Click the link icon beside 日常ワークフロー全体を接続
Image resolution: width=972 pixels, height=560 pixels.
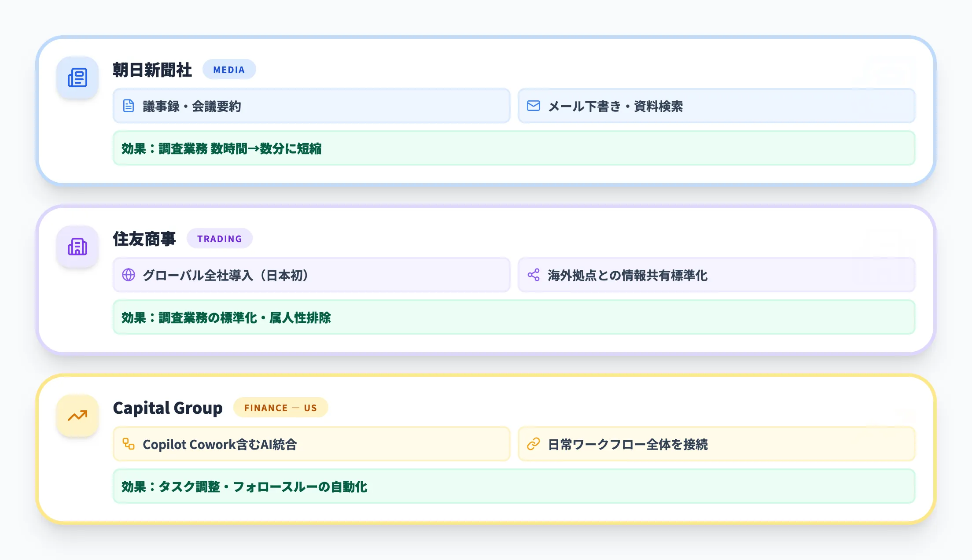click(x=533, y=444)
